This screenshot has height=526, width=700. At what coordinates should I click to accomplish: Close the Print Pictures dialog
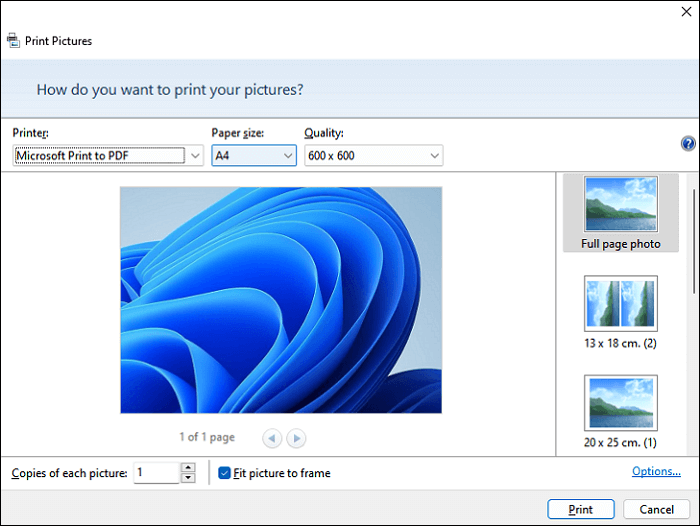pos(686,12)
